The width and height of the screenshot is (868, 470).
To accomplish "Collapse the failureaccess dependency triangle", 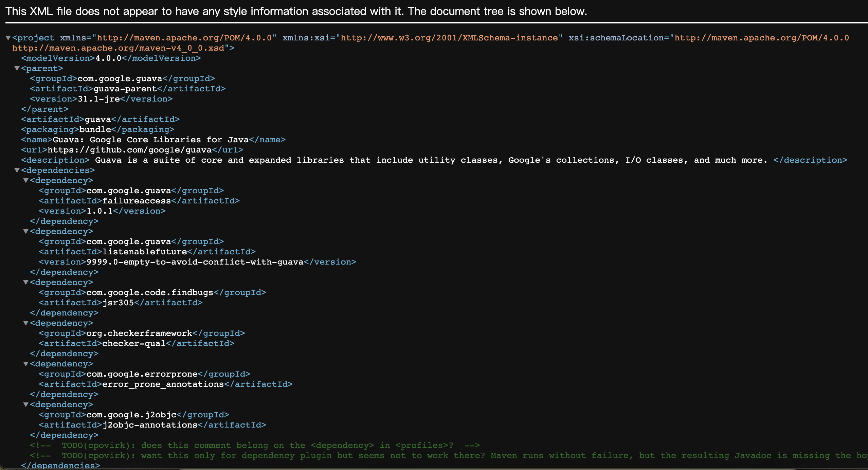I will (x=26, y=180).
